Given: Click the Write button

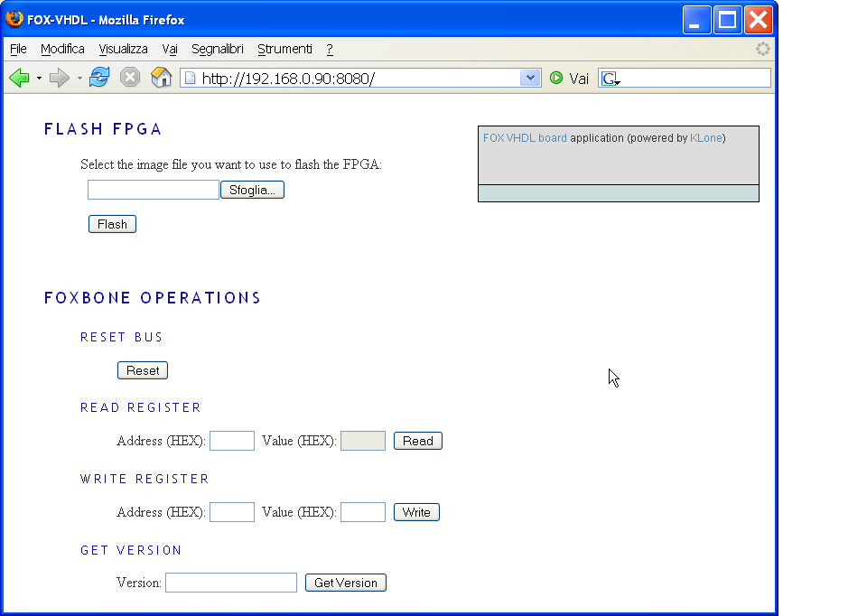Looking at the screenshot, I should pos(416,512).
